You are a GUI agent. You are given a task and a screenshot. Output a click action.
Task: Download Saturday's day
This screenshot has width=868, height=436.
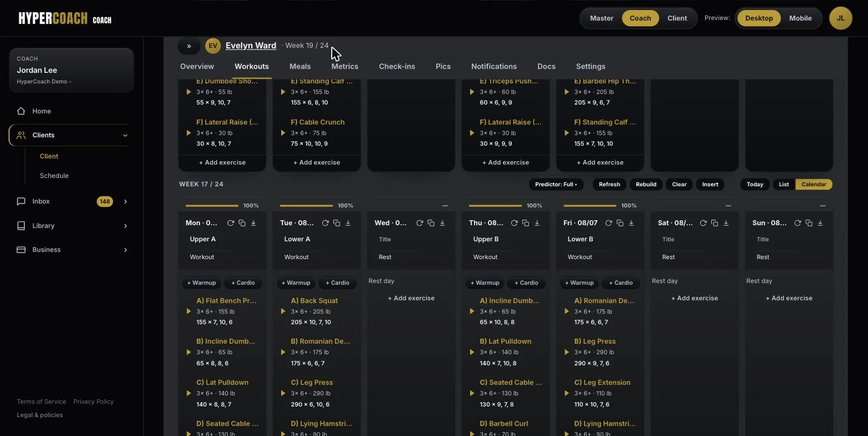pos(726,223)
